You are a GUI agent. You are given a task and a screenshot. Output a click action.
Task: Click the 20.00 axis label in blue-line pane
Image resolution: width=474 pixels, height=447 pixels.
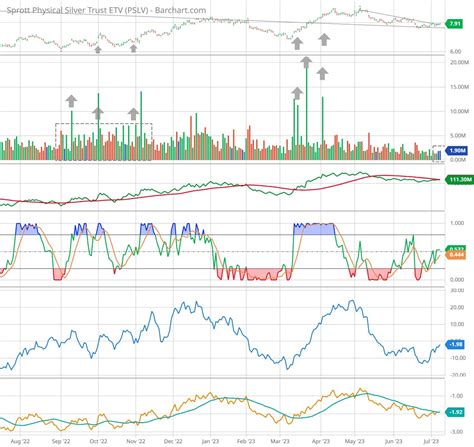pos(457,307)
